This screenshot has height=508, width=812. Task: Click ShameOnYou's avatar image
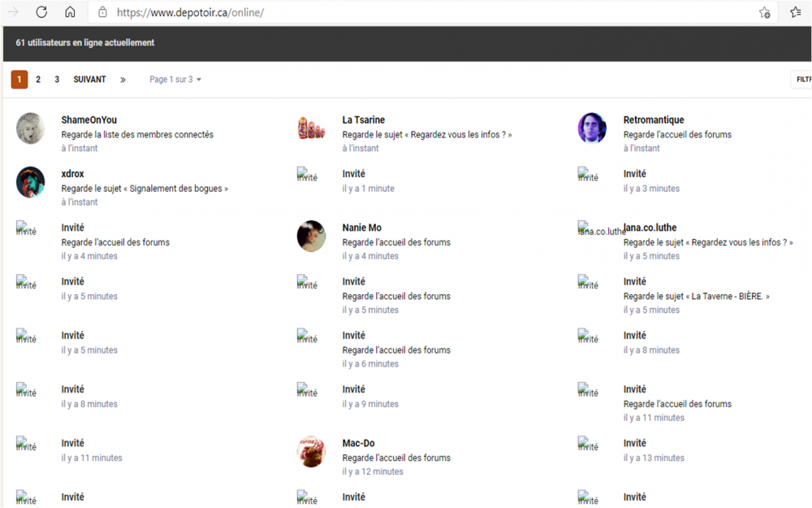pos(30,128)
